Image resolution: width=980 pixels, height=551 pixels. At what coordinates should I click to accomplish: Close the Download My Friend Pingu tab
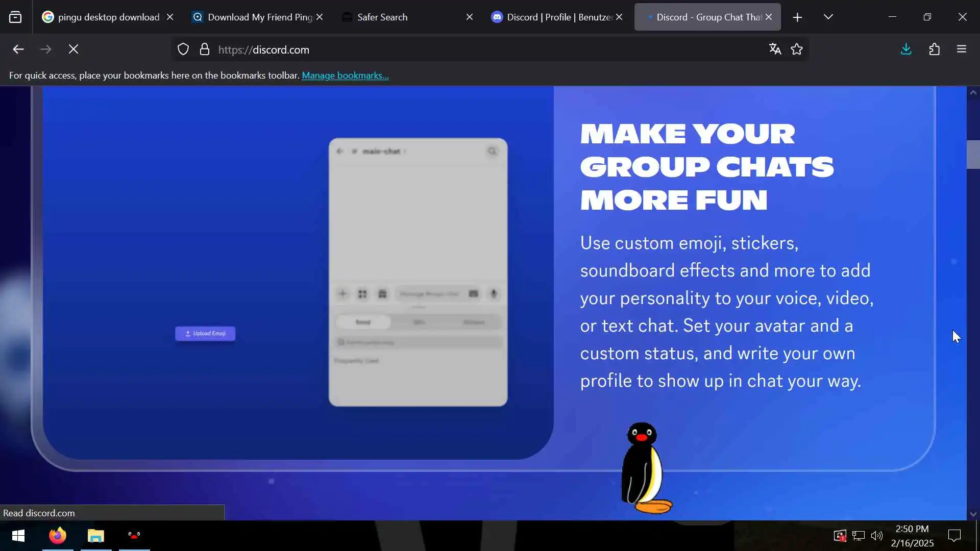(x=320, y=17)
